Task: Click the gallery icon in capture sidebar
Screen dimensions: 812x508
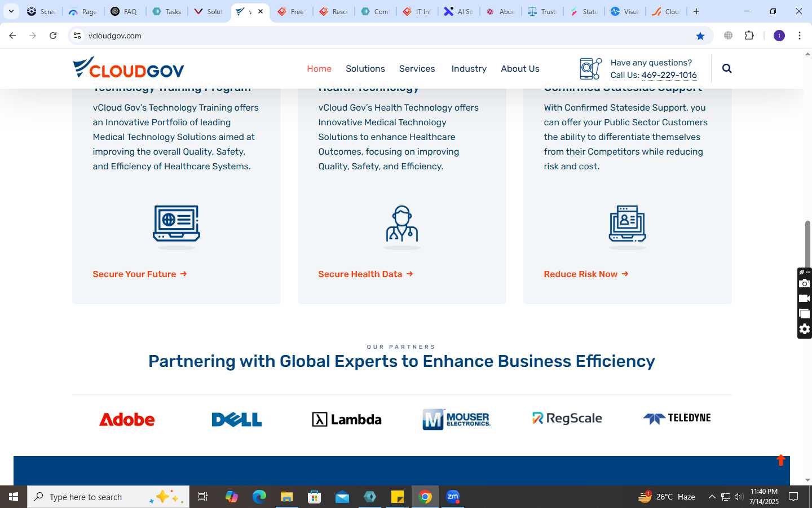Action: pyautogui.click(x=805, y=314)
